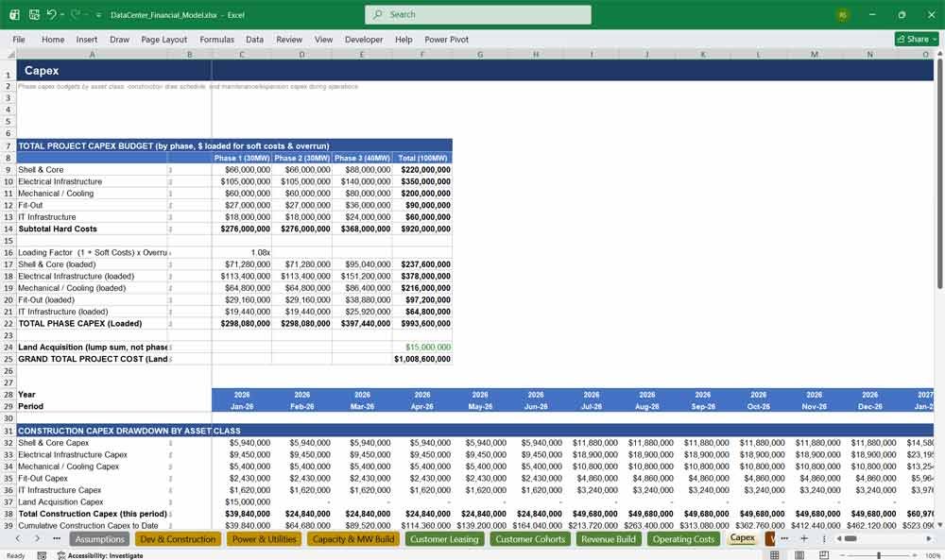Click the Share button
The height and width of the screenshot is (560, 945).
[917, 39]
